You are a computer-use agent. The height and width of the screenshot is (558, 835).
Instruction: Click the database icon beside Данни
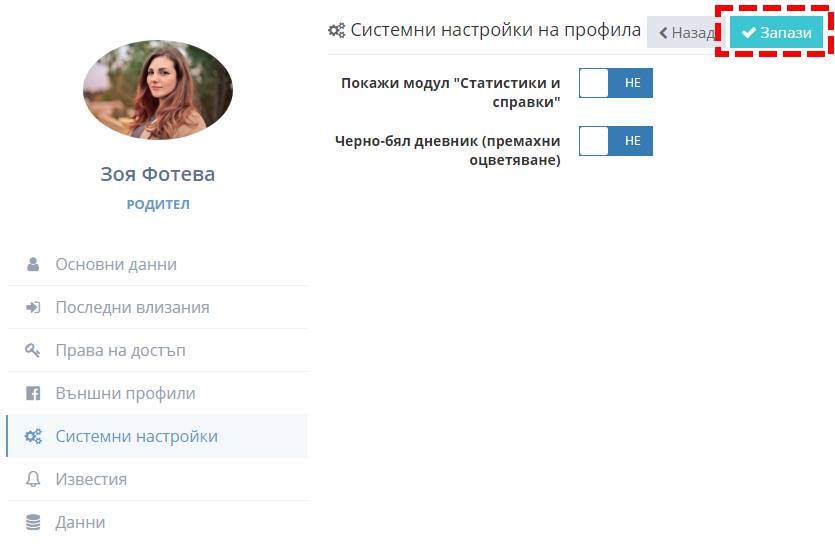tap(33, 523)
